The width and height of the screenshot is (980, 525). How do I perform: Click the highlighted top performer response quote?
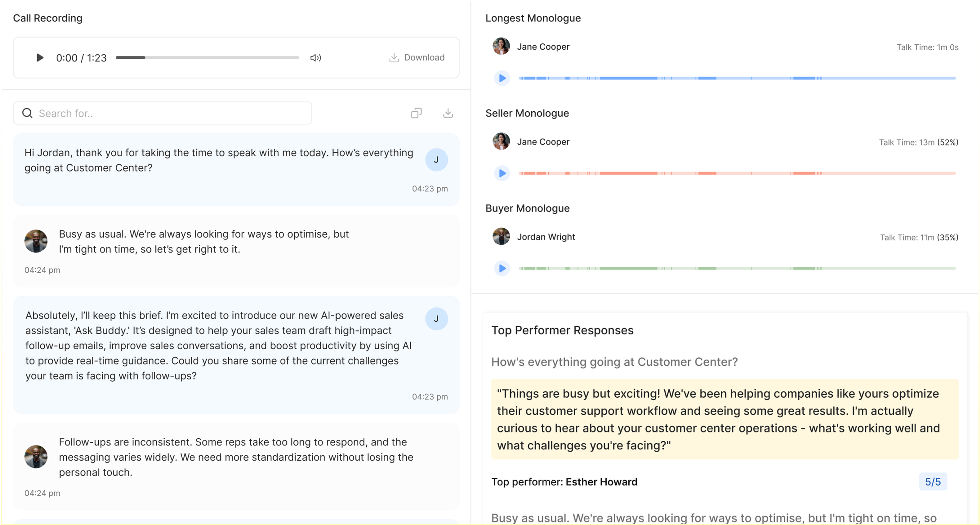point(724,419)
